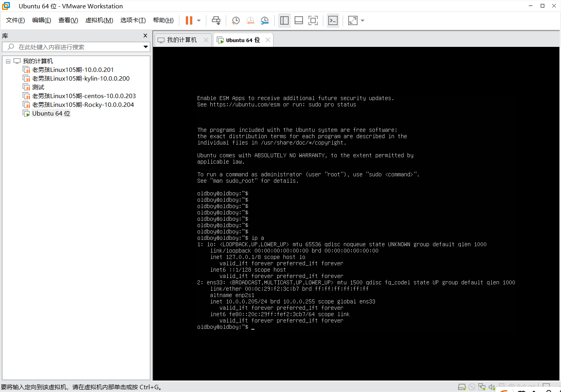
Task: Select Ubuntu 64 位 in the library tree
Action: pyautogui.click(x=51, y=114)
